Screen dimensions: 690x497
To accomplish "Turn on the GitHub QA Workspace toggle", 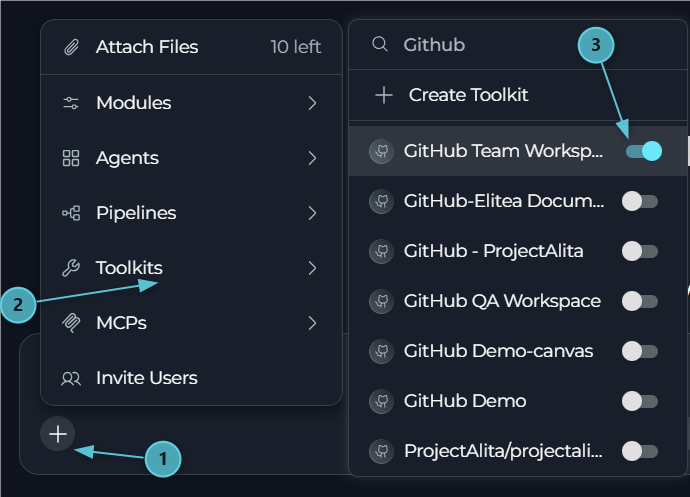I will [x=640, y=302].
